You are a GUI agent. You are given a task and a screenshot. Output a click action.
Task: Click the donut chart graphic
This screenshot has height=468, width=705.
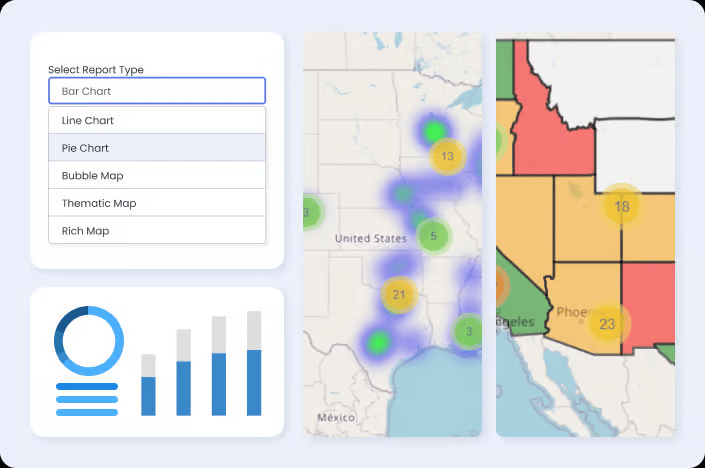[x=89, y=341]
